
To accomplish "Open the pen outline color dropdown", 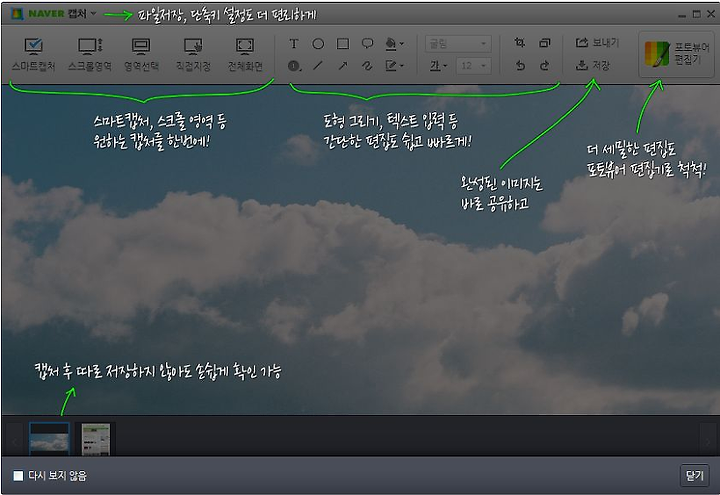I will click(x=394, y=66).
